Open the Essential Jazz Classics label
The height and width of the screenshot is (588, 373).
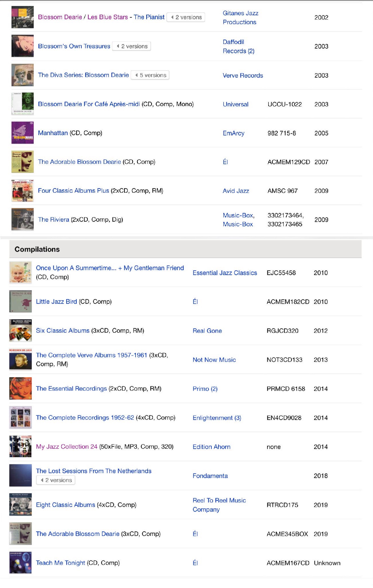coord(225,272)
